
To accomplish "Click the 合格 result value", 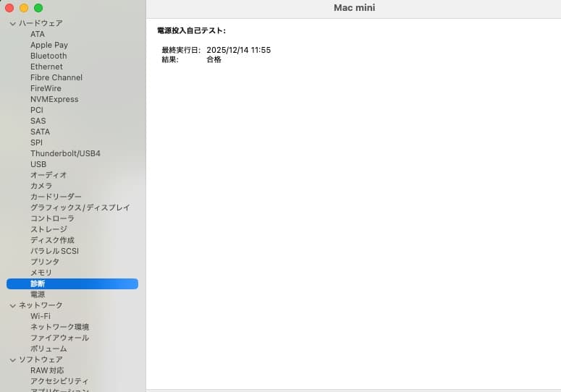I will (x=214, y=60).
